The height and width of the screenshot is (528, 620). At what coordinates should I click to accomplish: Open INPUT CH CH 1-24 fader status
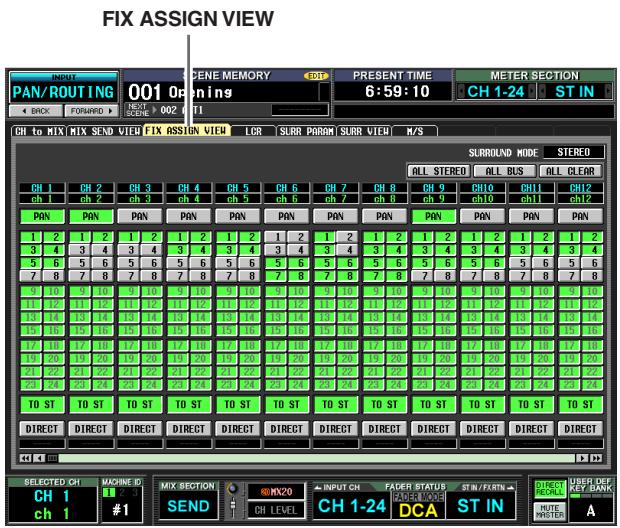pos(352,506)
